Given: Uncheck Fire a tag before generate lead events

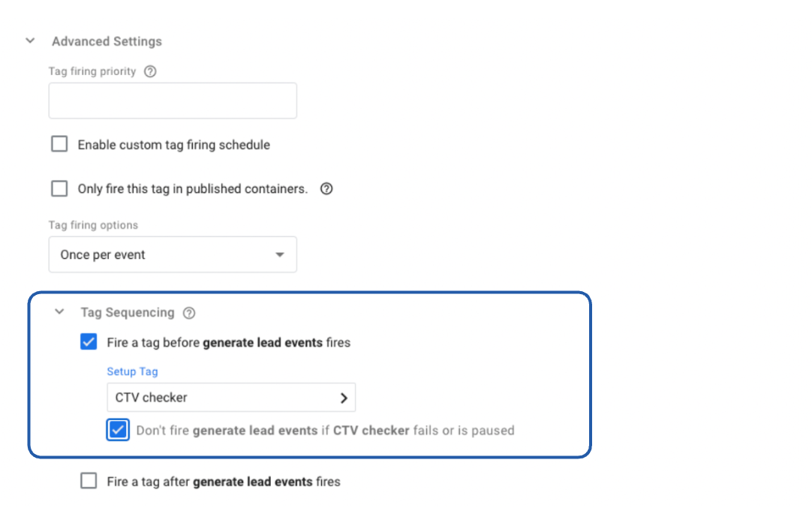Looking at the screenshot, I should pyautogui.click(x=89, y=342).
